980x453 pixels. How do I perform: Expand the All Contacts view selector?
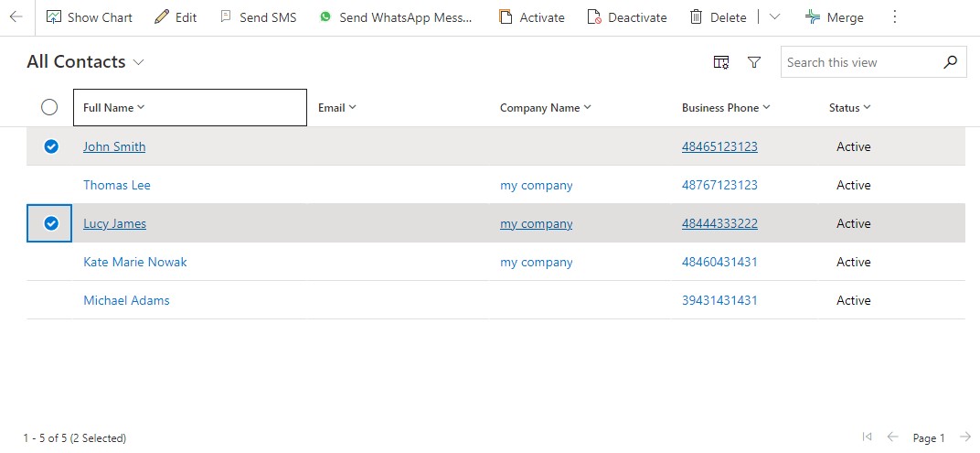tap(139, 62)
